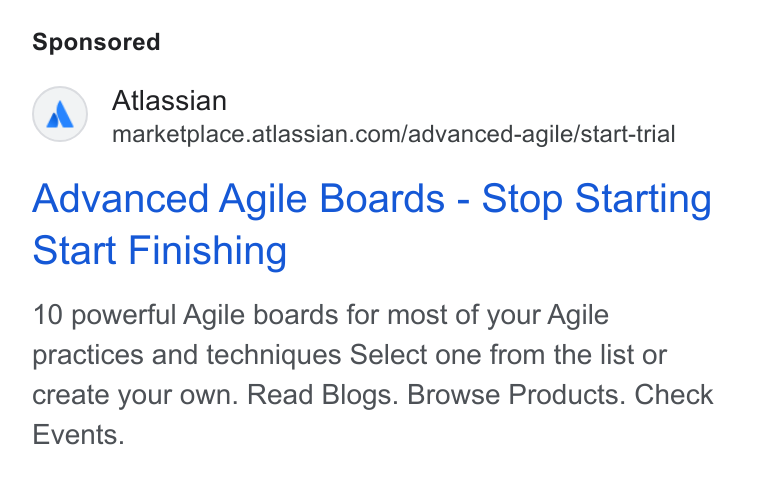Screen dimensions: 760x478
Task: Click the 'create your own' description text
Action: (135, 395)
